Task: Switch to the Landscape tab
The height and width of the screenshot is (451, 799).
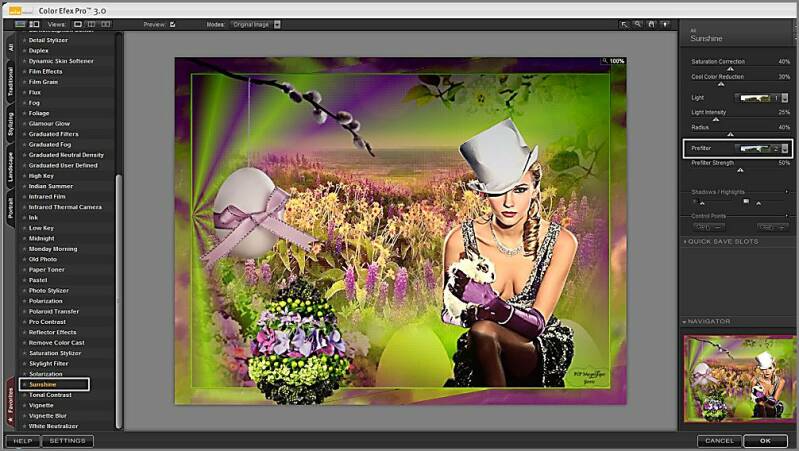Action: 10,166
